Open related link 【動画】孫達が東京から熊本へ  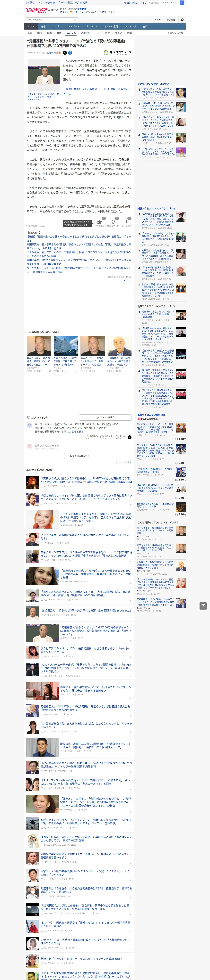(x=79, y=238)
